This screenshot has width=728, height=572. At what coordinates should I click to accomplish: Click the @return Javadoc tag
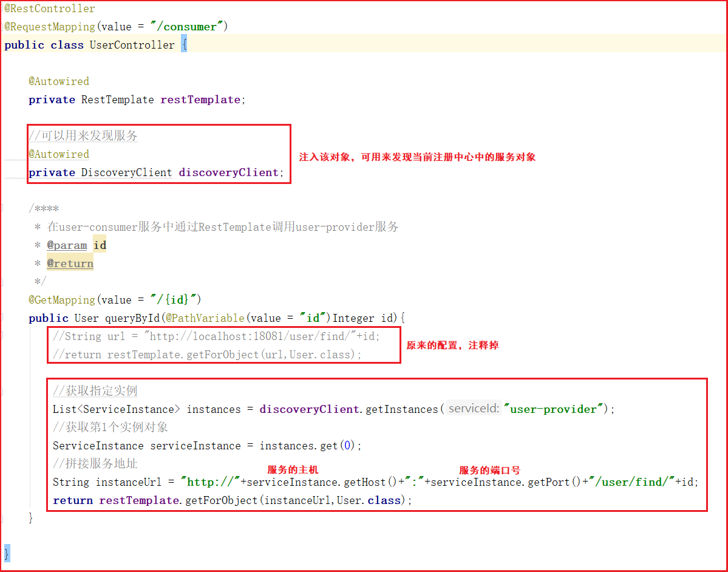tap(70, 264)
